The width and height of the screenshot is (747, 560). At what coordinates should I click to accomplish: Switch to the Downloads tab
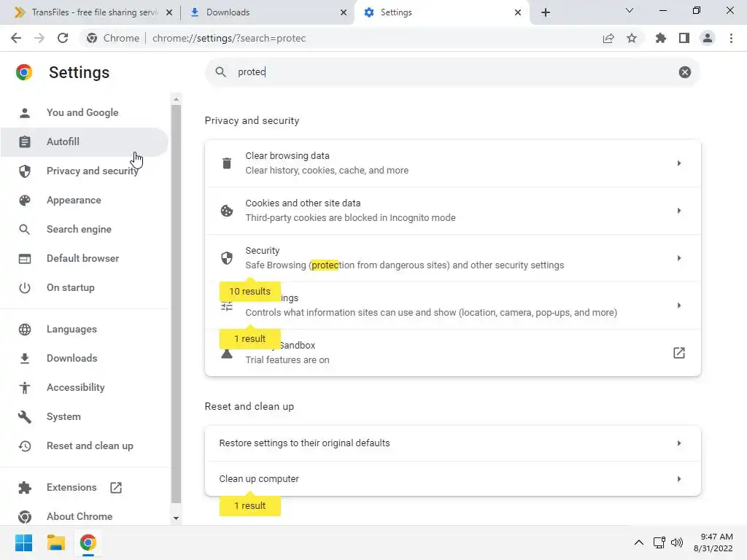268,12
